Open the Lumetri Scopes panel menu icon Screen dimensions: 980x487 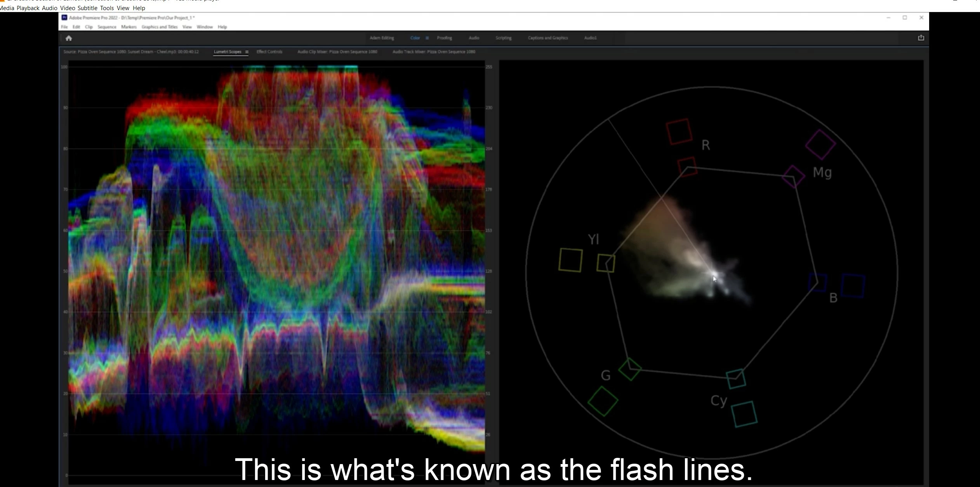(x=247, y=52)
